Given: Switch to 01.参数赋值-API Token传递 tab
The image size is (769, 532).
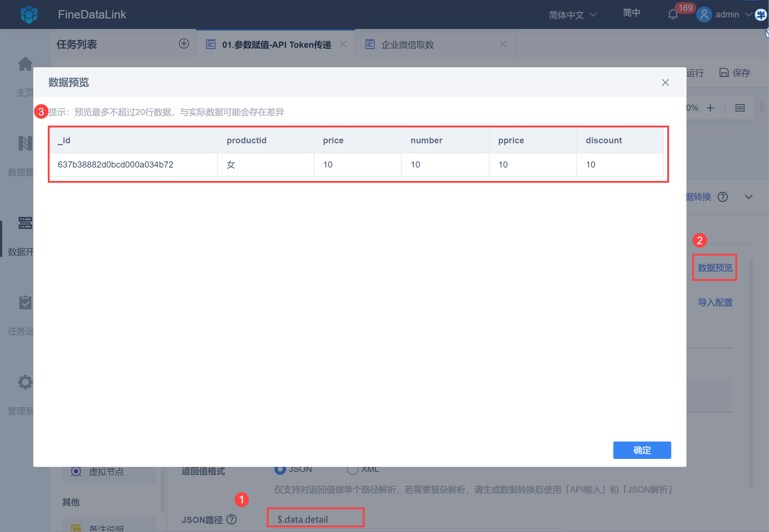Looking at the screenshot, I should (276, 45).
